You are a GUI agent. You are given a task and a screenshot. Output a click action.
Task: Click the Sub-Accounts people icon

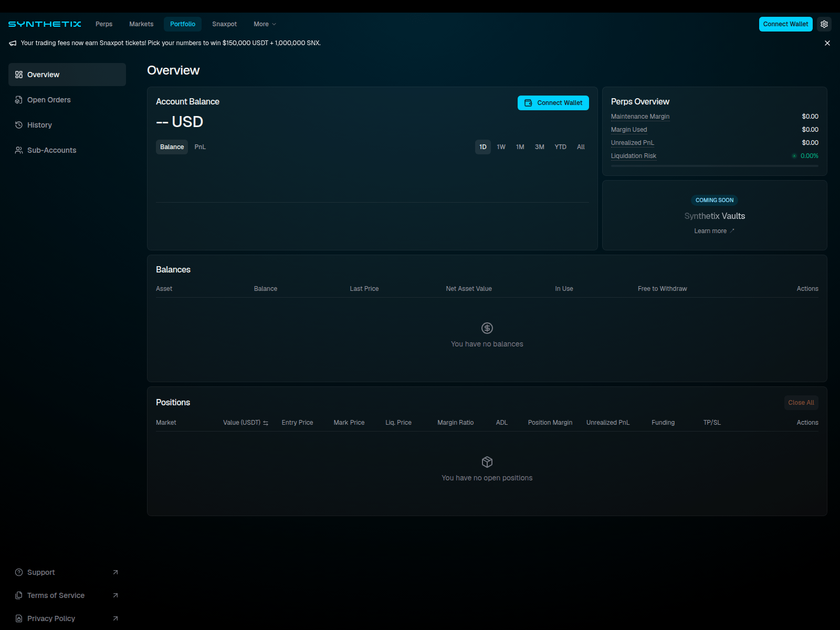click(x=19, y=150)
